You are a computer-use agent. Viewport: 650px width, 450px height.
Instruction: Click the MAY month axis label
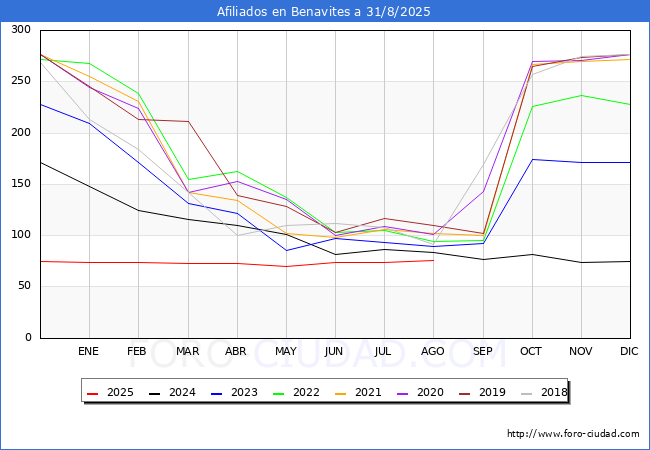click(286, 351)
